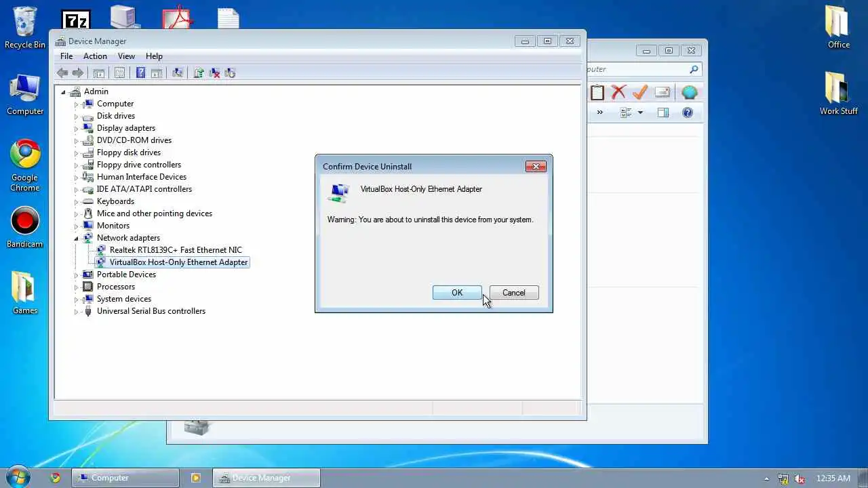The image size is (868, 488).
Task: Click the Disable device toolbar icon
Action: tap(230, 73)
